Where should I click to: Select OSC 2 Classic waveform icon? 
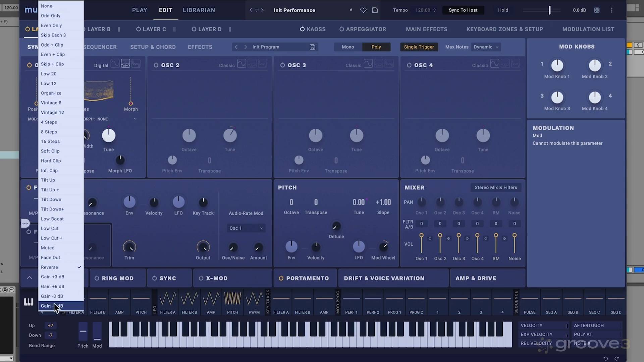(x=241, y=64)
